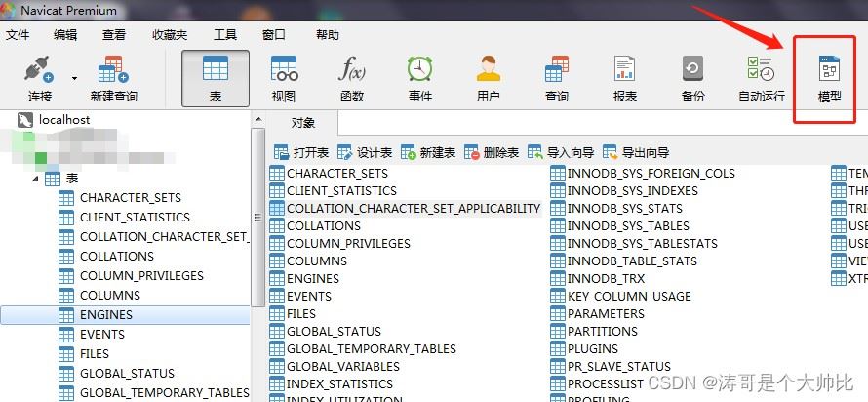The image size is (868, 402).
Task: Click the 设计表 button
Action: pos(365,152)
